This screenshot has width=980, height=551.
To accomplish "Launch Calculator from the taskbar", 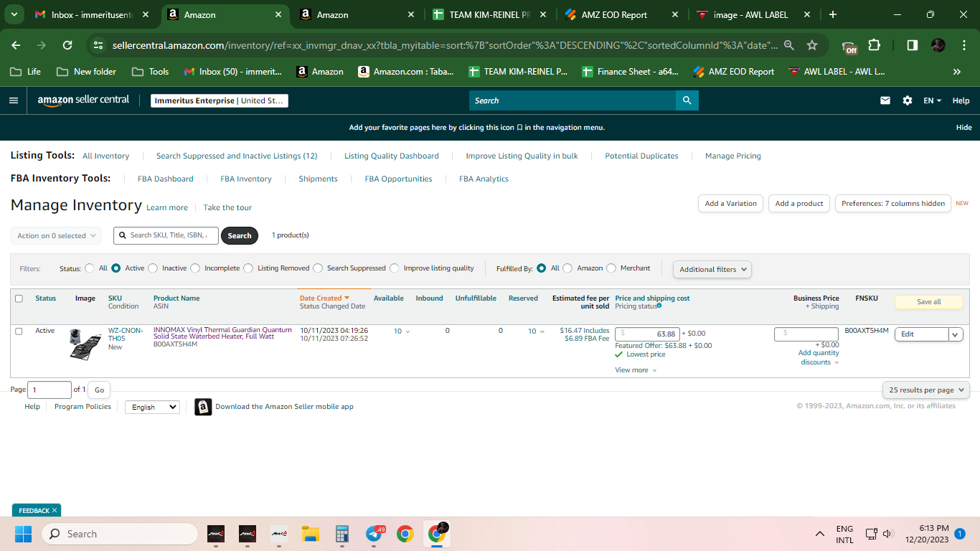I will click(341, 534).
